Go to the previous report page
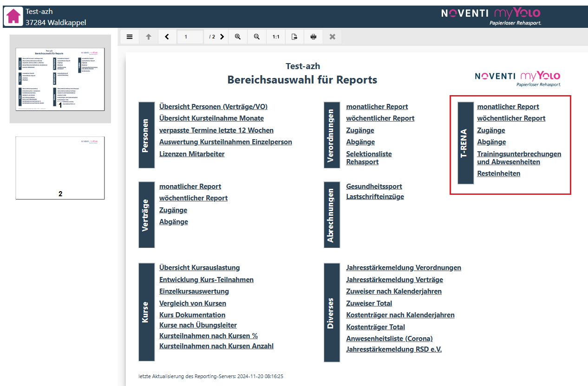The height and width of the screenshot is (386, 588). pos(167,37)
